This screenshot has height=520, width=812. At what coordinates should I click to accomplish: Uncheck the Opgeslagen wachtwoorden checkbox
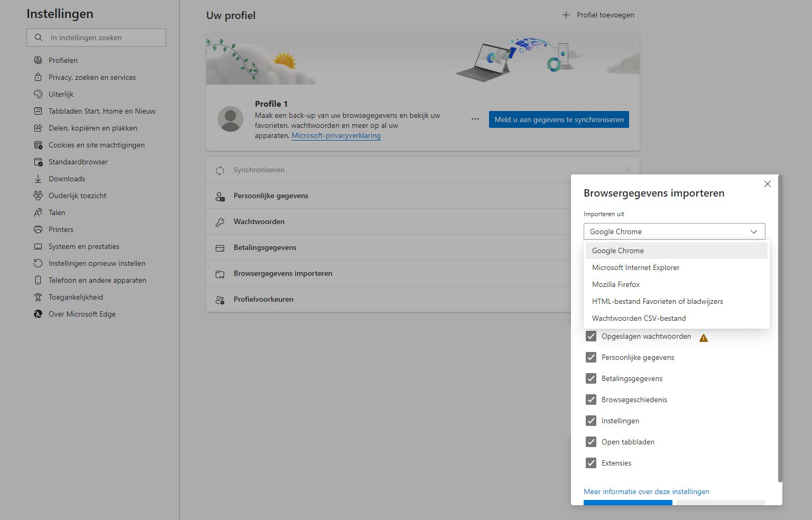591,336
